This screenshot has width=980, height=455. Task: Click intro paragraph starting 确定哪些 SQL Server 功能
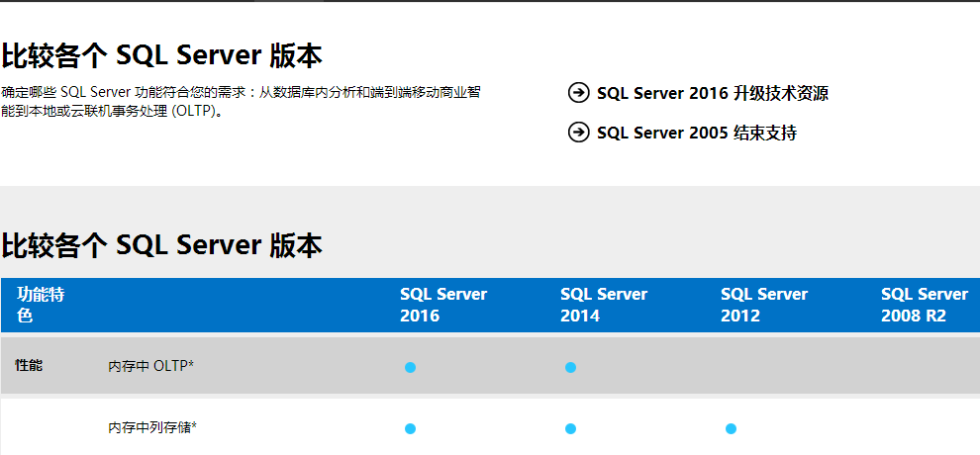pos(241,102)
